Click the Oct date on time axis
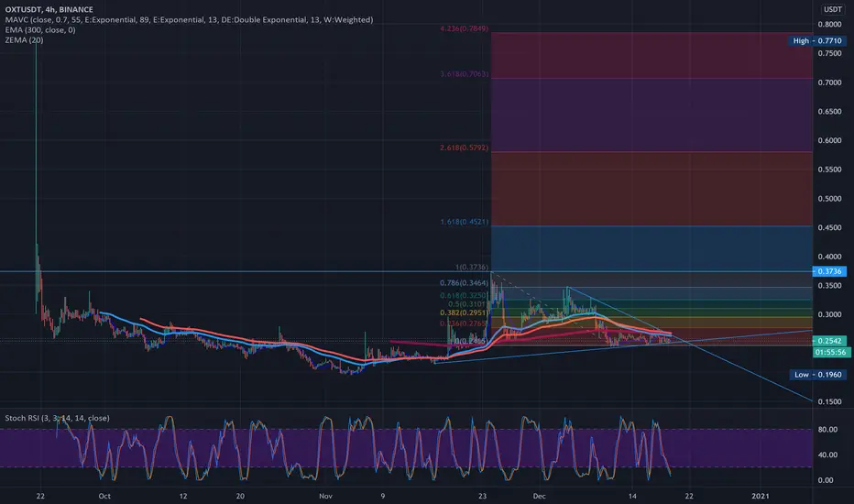Viewport: 854px width, 504px height. 104,497
